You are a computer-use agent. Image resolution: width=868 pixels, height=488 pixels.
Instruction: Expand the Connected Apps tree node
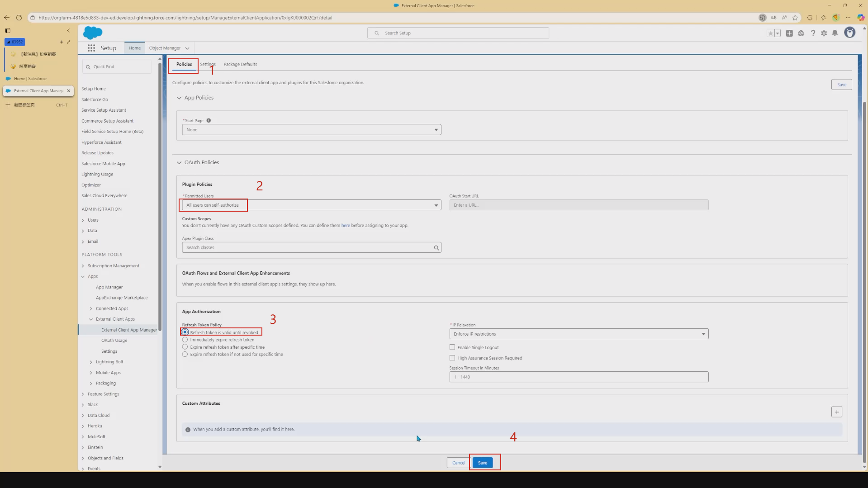(91, 309)
